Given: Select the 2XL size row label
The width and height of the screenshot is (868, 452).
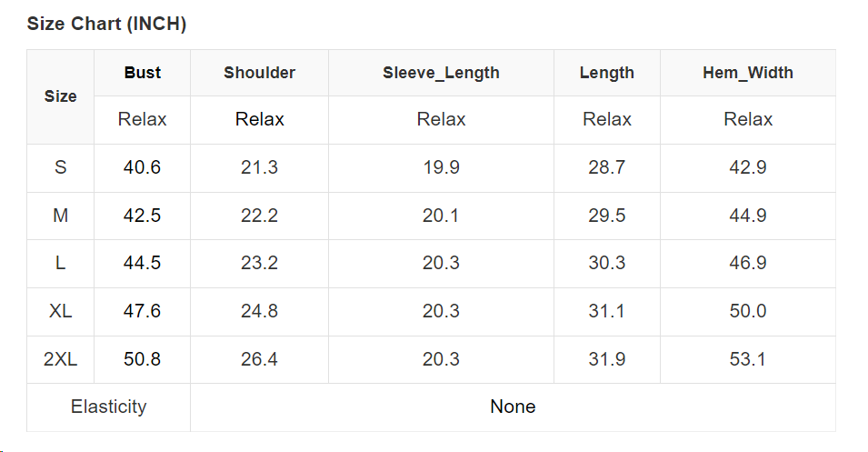Looking at the screenshot, I should [x=61, y=359].
